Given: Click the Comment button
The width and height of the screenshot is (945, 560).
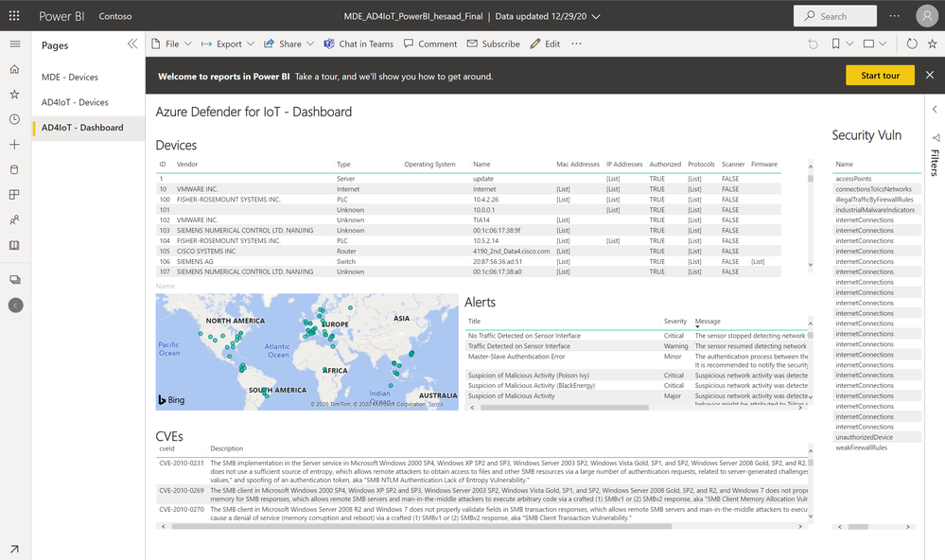Looking at the screenshot, I should [430, 44].
